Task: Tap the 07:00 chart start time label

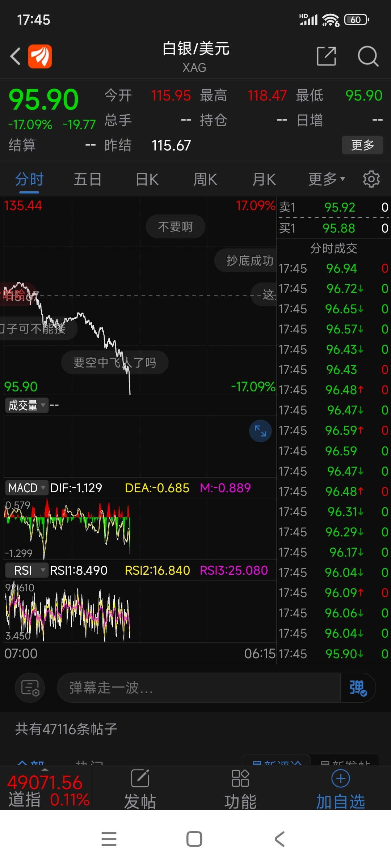Action: point(21,654)
